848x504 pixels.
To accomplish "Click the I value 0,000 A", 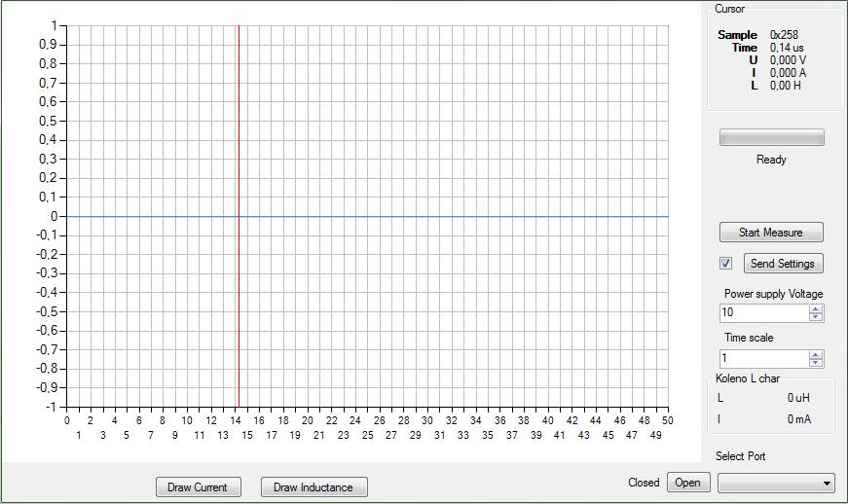I will 788,73.
